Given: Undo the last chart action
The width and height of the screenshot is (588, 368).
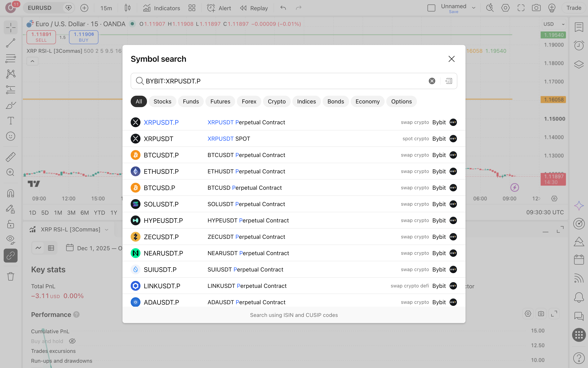Looking at the screenshot, I should click(283, 8).
